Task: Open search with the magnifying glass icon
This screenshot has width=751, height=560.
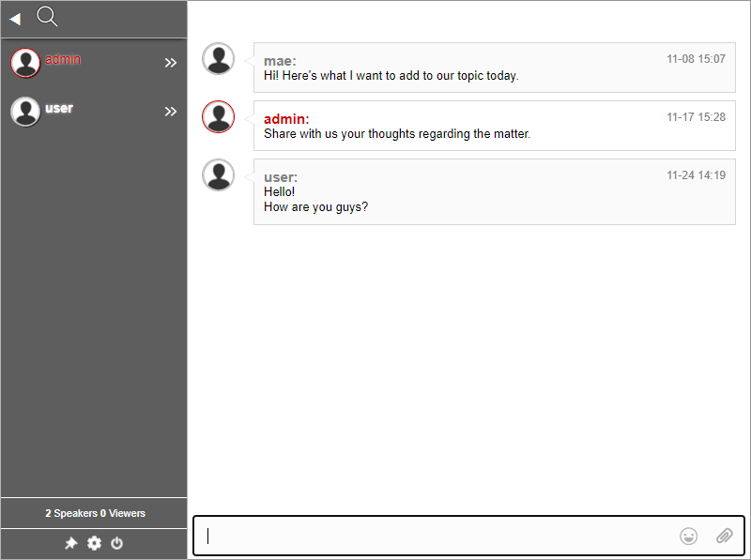Action: (47, 17)
